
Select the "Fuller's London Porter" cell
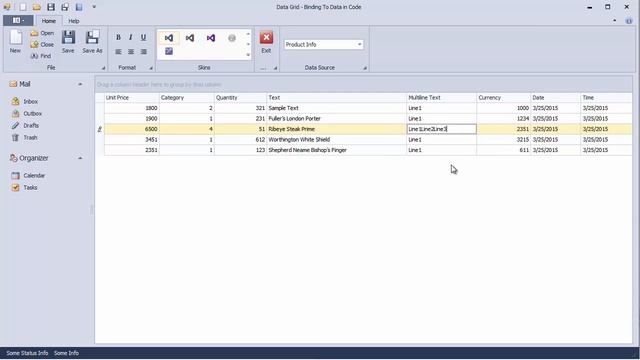click(337, 119)
